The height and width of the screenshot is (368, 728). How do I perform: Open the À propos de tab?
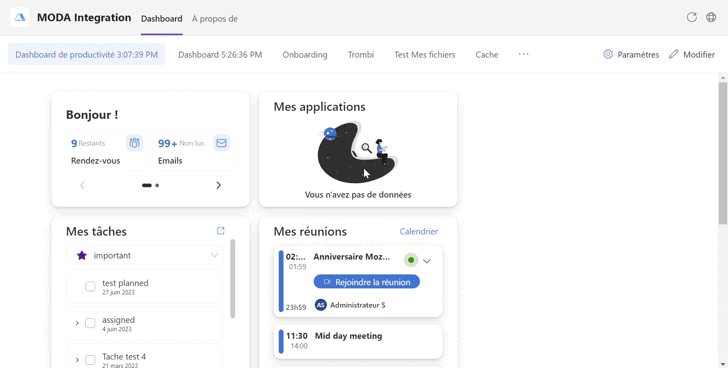tap(214, 19)
